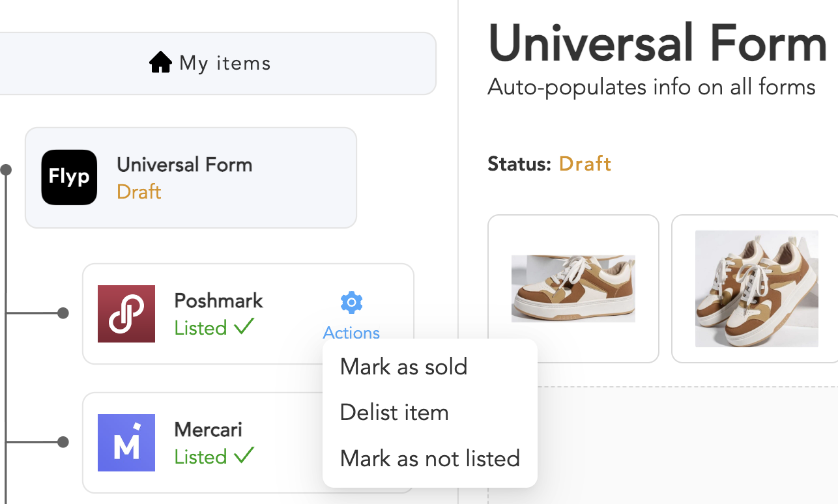
Task: Choose Delist item in the Actions menu
Action: pos(394,412)
